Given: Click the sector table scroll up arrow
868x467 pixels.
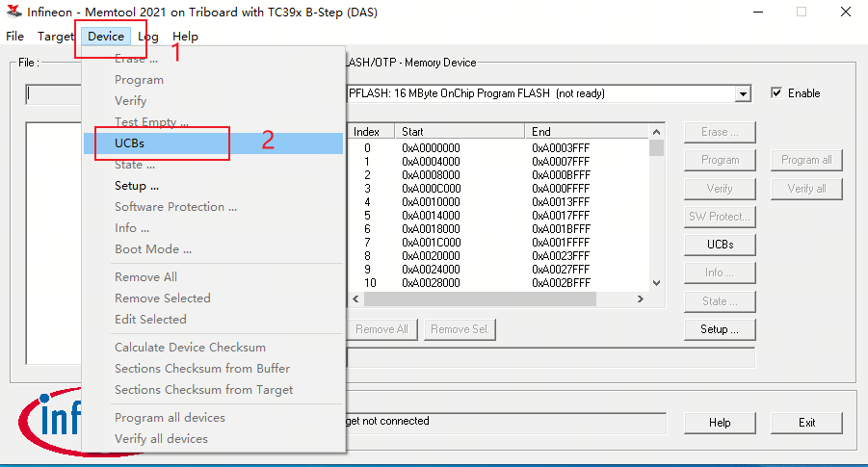Looking at the screenshot, I should tap(656, 132).
